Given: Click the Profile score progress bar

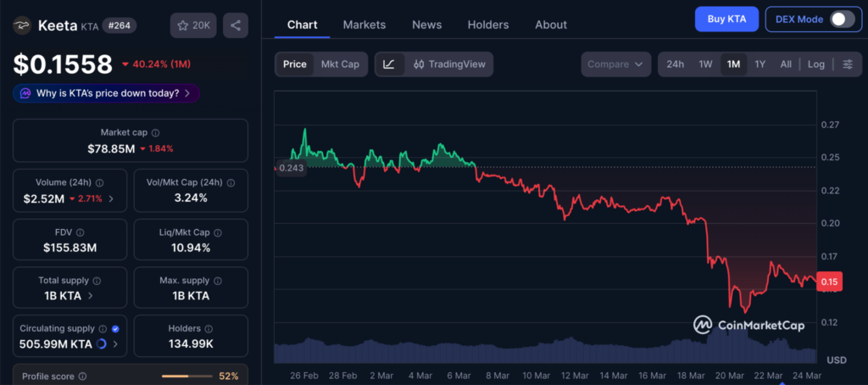Looking at the screenshot, I should click(188, 376).
